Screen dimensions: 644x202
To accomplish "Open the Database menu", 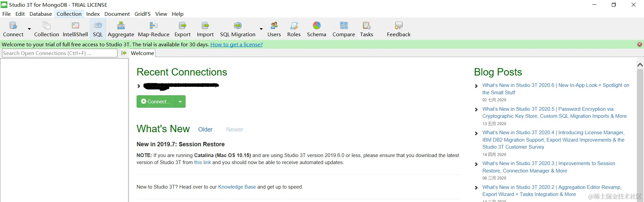I will (41, 14).
